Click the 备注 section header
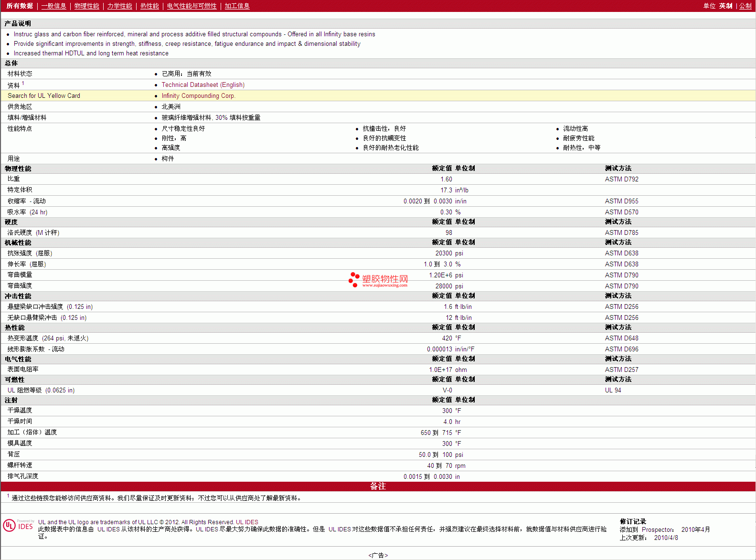This screenshot has width=756, height=560. tap(378, 486)
